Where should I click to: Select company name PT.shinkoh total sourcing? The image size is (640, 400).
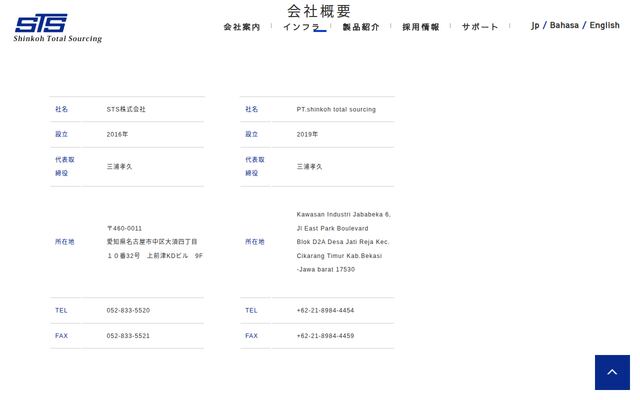pos(336,109)
